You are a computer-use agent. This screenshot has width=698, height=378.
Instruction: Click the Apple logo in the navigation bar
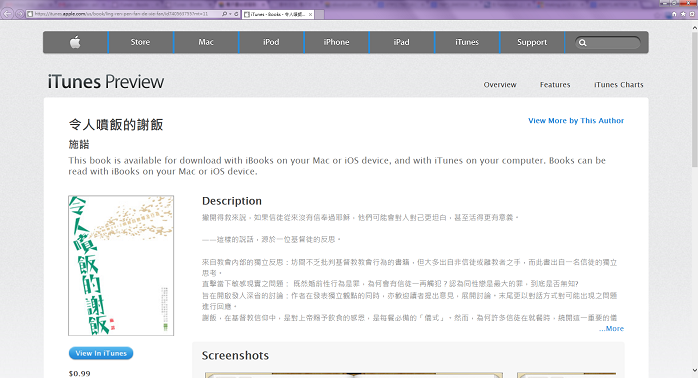click(x=75, y=42)
